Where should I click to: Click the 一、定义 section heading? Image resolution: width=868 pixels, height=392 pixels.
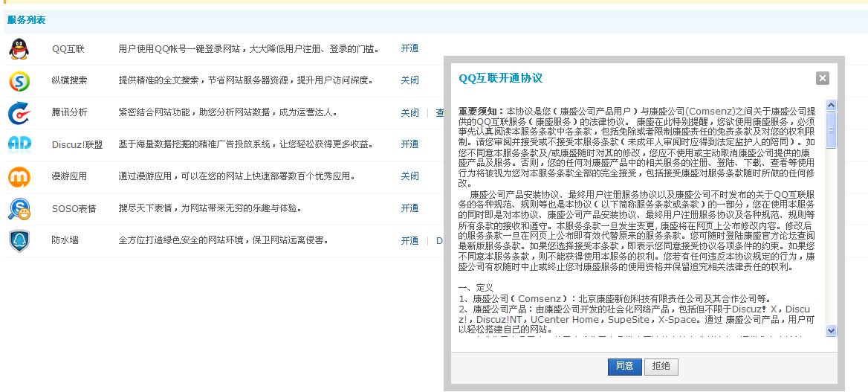pos(476,288)
